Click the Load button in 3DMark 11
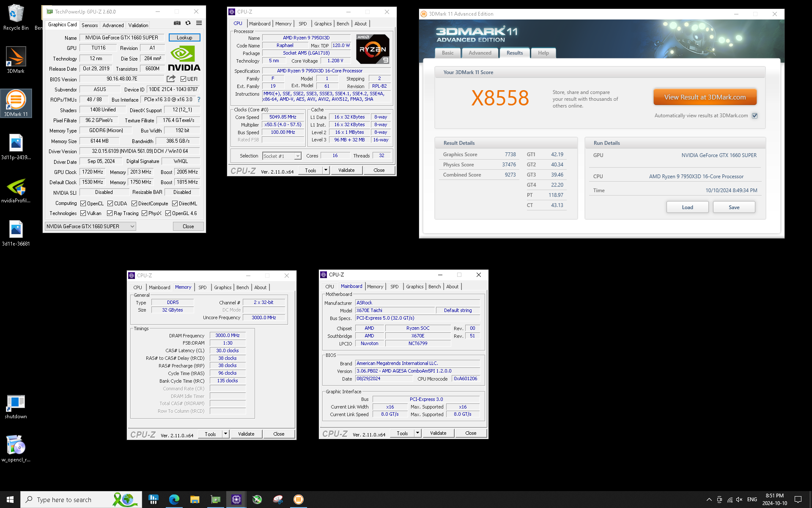Viewport: 812px width, 508px height. [687, 207]
